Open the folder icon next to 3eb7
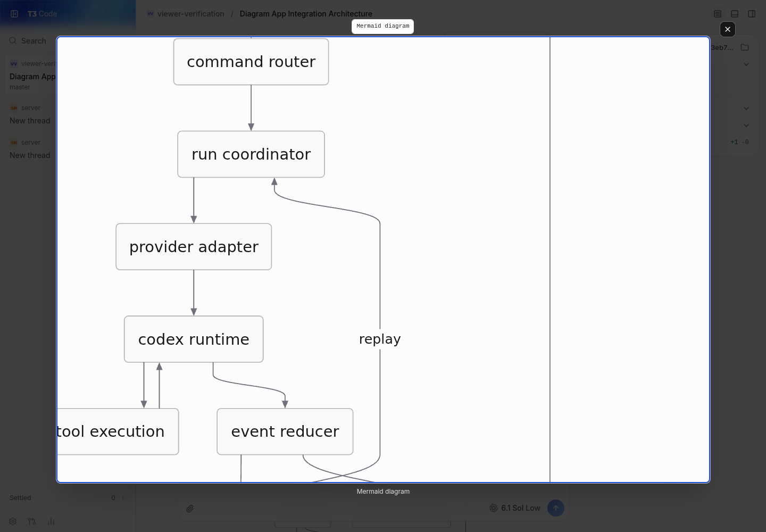 click(x=745, y=47)
